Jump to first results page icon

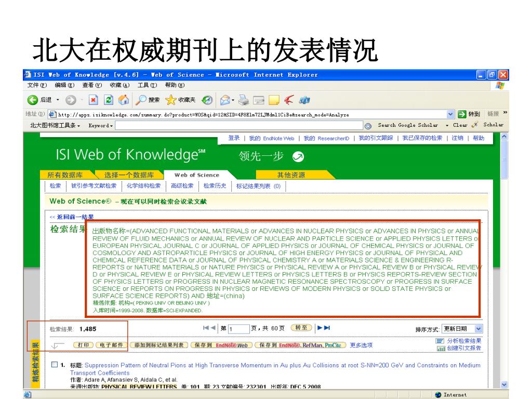pos(206,328)
